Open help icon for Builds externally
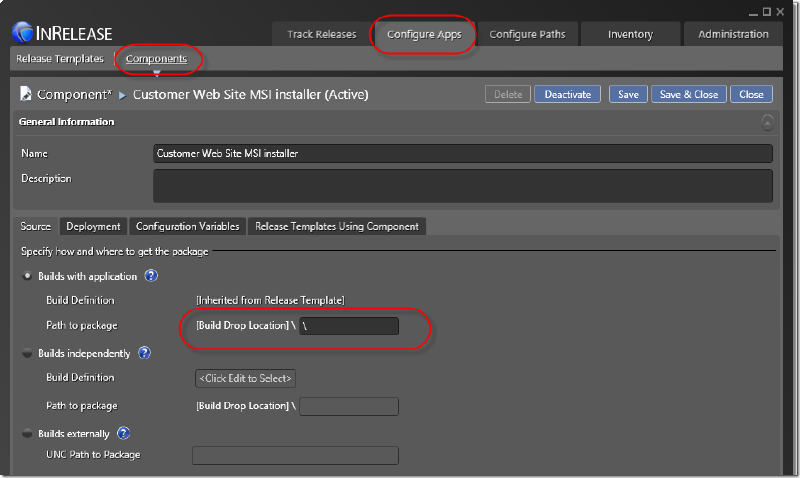This screenshot has width=800, height=478. (123, 433)
